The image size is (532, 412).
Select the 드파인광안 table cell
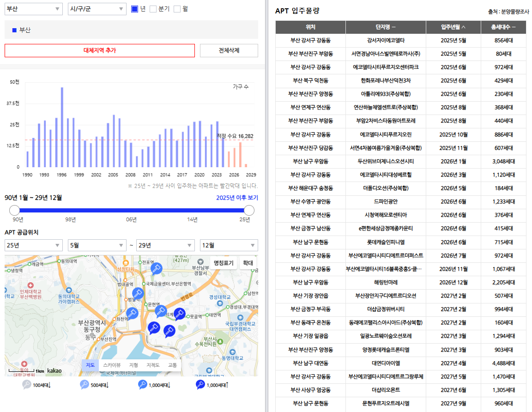(x=386, y=201)
